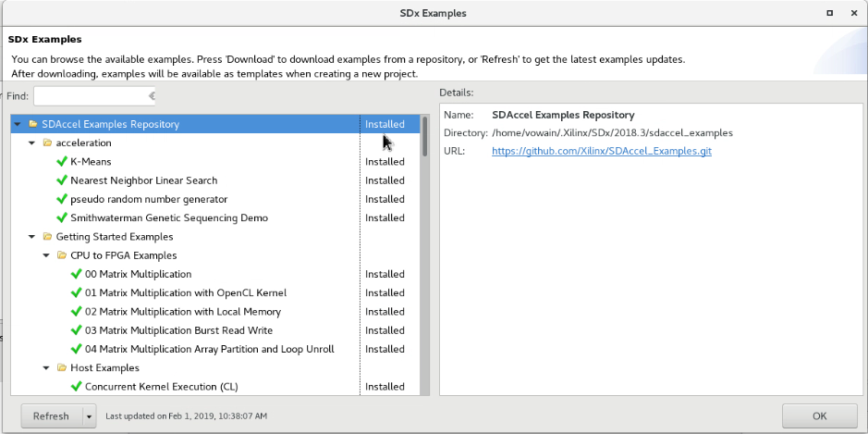This screenshot has height=434, width=868.
Task: Select the Host Examples item
Action: [x=104, y=368]
